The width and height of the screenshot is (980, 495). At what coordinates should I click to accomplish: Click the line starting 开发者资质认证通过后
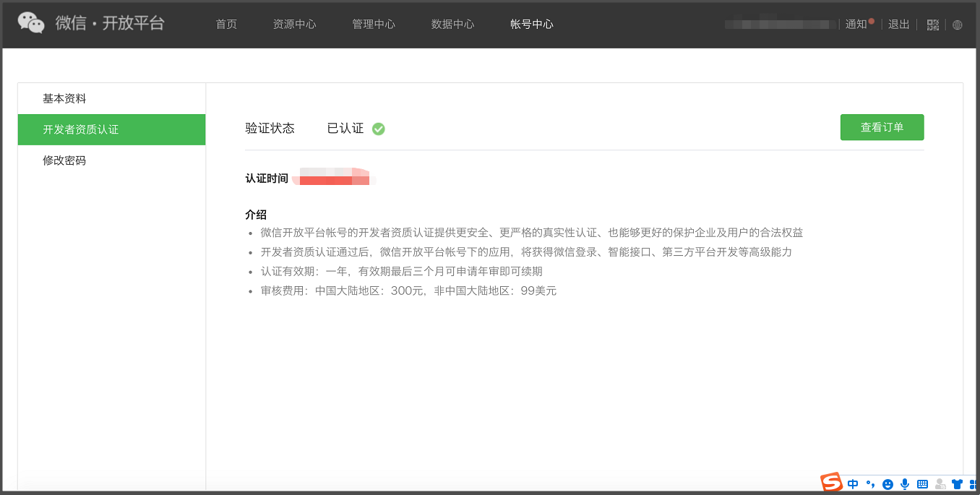[526, 252]
